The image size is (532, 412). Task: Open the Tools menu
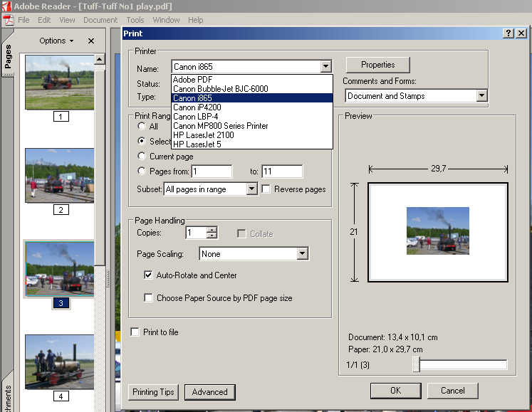click(x=135, y=20)
